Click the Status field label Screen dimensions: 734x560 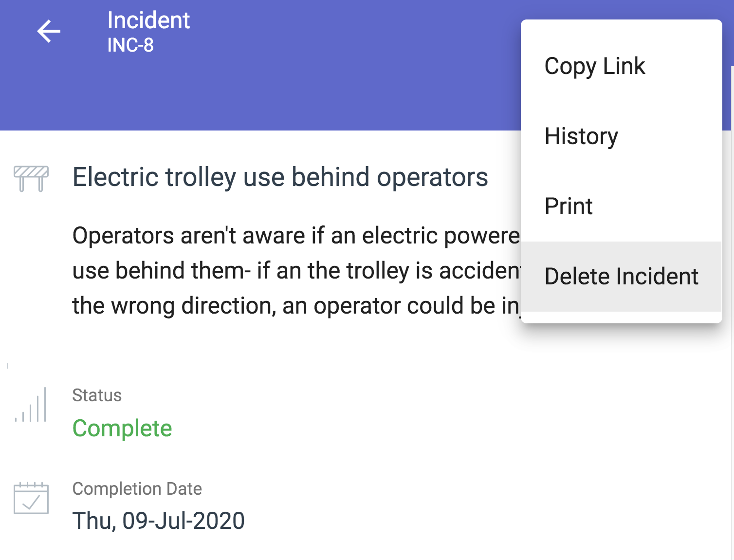pos(97,395)
